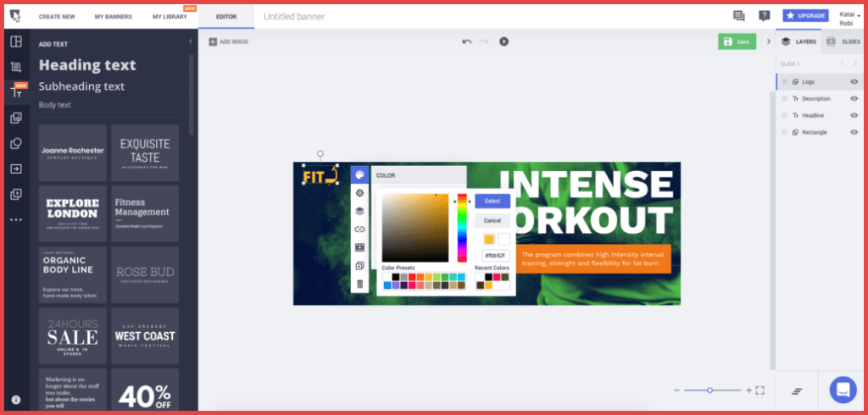Delete the selected element with the trash icon
The height and width of the screenshot is (415, 868).
[359, 284]
